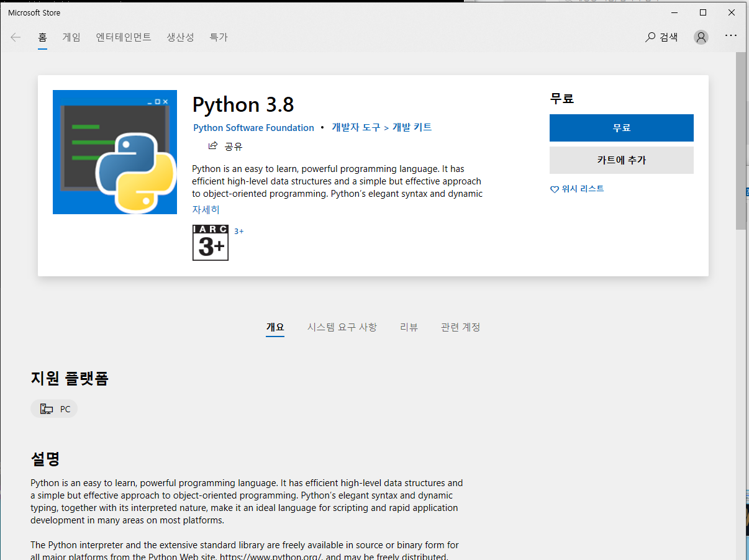
Task: Click the 지원 플랫폼 heading
Action: coord(70,378)
